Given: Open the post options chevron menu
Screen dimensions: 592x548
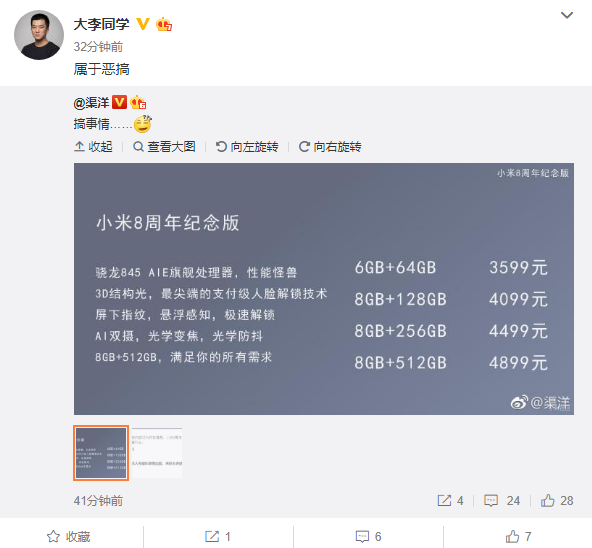Looking at the screenshot, I should [x=567, y=15].
